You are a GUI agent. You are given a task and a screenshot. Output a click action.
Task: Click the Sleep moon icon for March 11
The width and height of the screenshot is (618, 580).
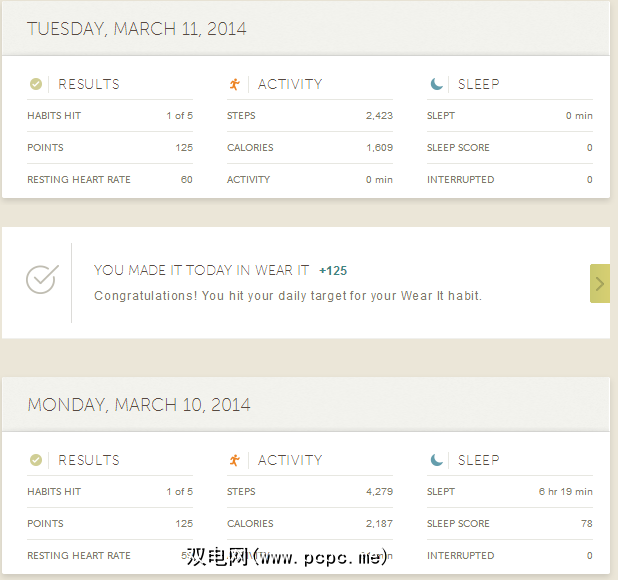tap(436, 85)
